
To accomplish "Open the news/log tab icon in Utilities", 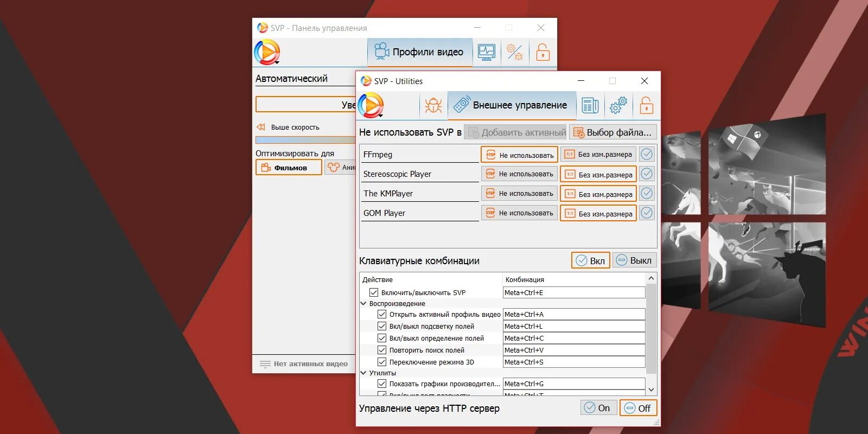I will coord(590,105).
